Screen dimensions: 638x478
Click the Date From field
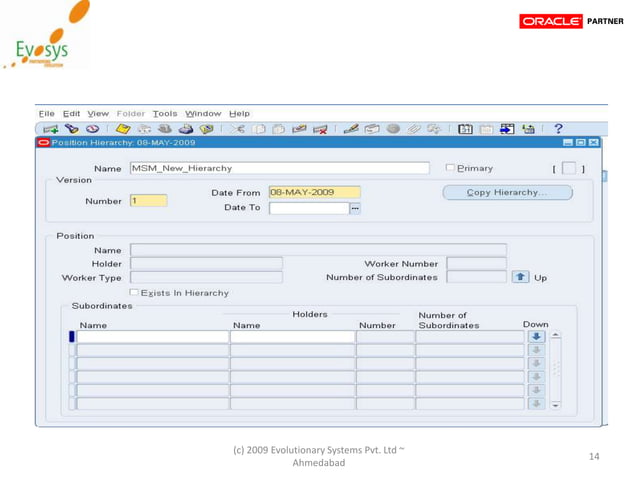[x=314, y=192]
